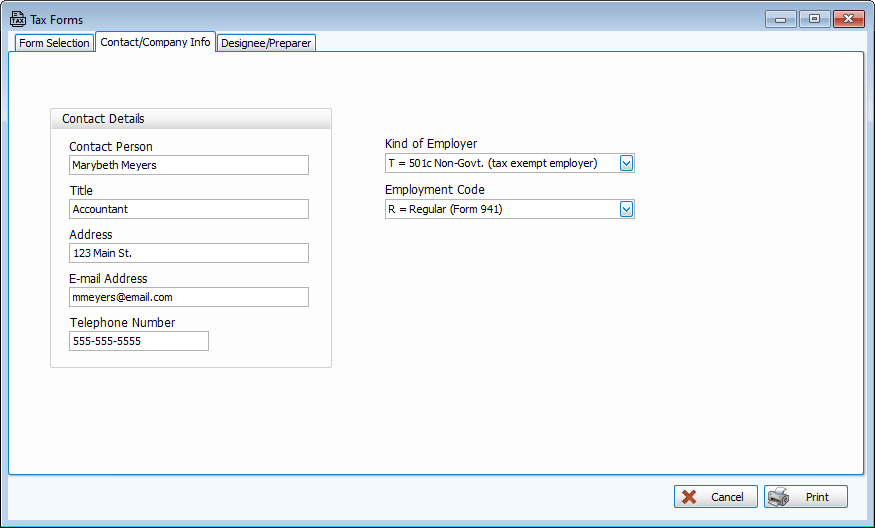875x528 pixels.
Task: Click the Telephone Number field
Action: (138, 341)
